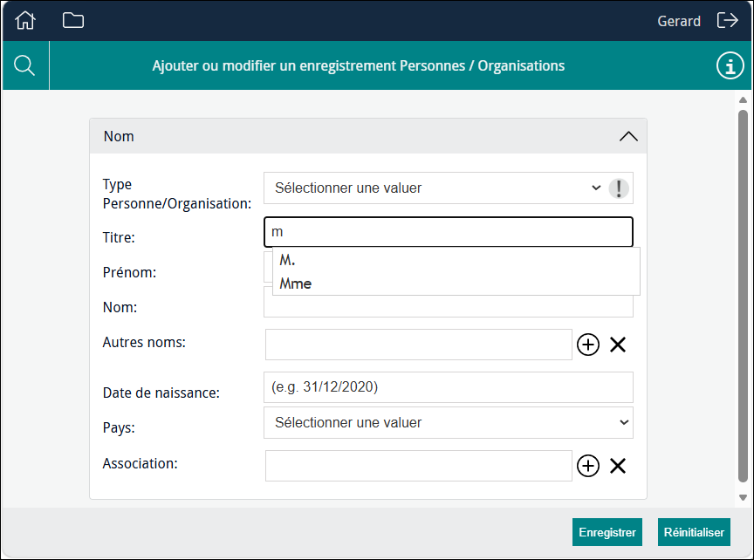Show the information icon
Viewport: 754px width, 560px height.
point(730,65)
